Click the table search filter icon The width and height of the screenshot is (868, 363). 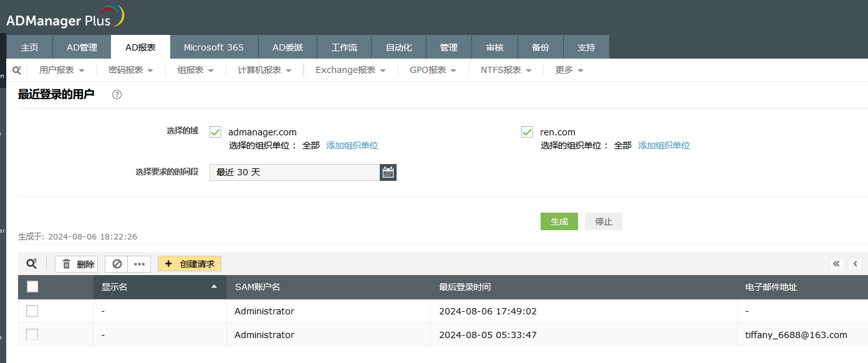pyautogui.click(x=31, y=264)
